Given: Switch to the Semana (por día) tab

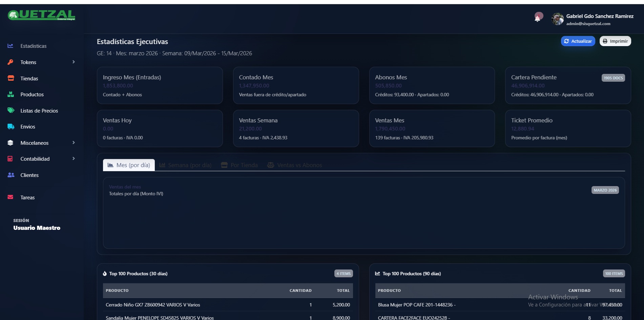Looking at the screenshot, I should pos(185,165).
